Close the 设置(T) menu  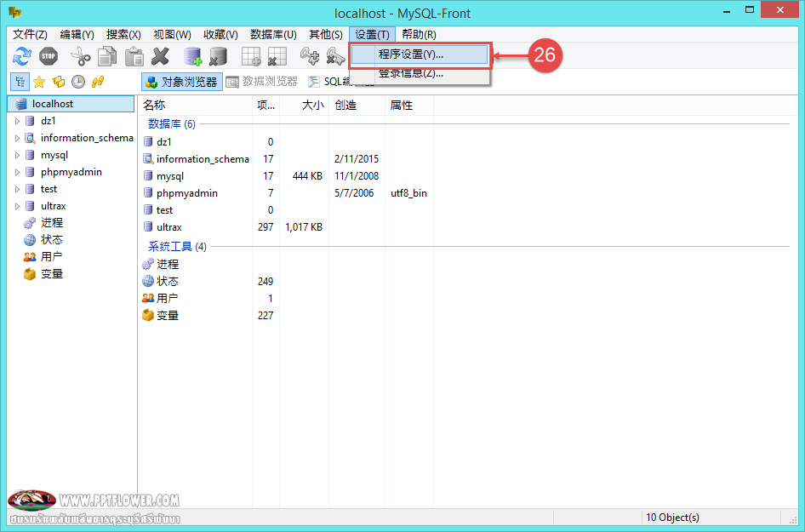[372, 34]
